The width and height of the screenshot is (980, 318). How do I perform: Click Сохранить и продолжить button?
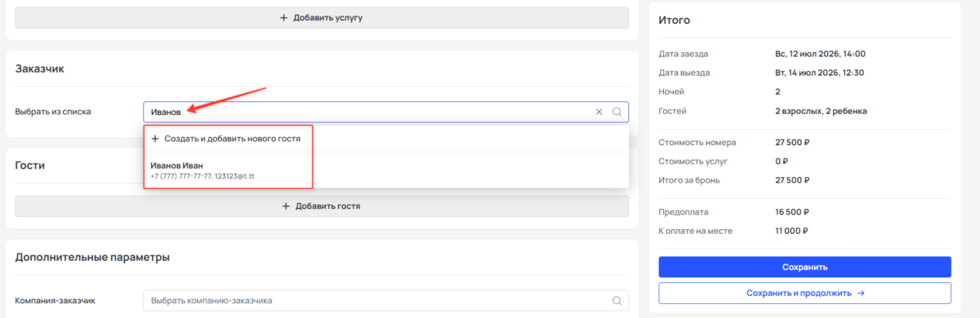coord(804,293)
